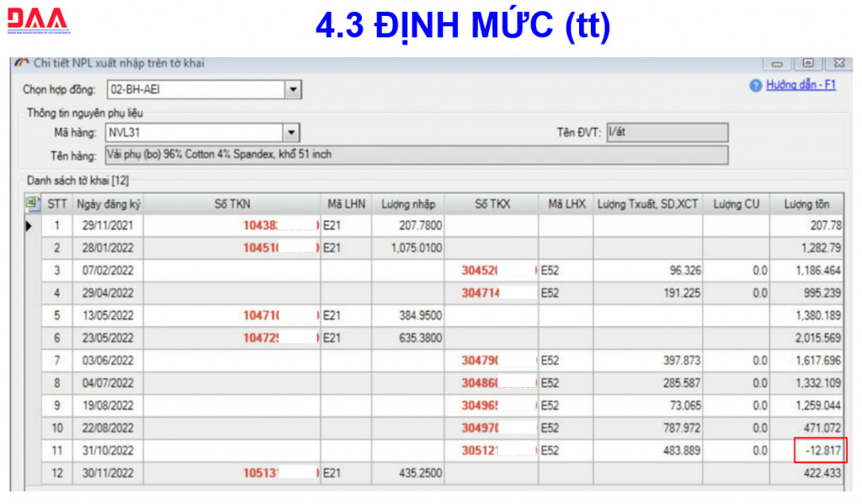The height and width of the screenshot is (504, 862).
Task: Close the Chi tiết NPL window
Action: tap(838, 64)
